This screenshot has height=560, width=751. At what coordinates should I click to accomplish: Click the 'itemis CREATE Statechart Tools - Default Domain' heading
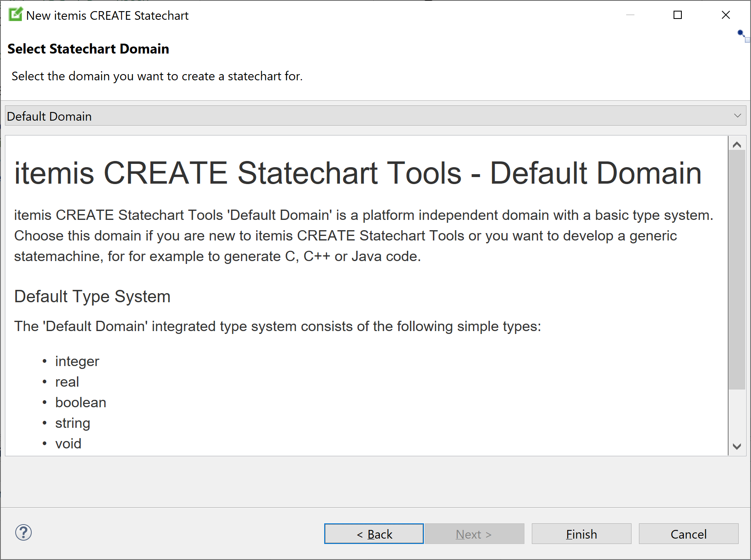(358, 173)
